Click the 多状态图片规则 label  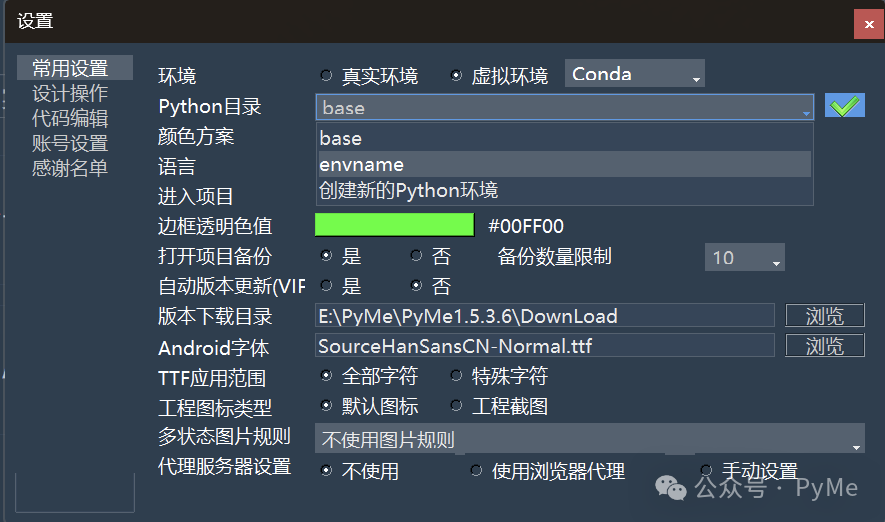click(225, 436)
